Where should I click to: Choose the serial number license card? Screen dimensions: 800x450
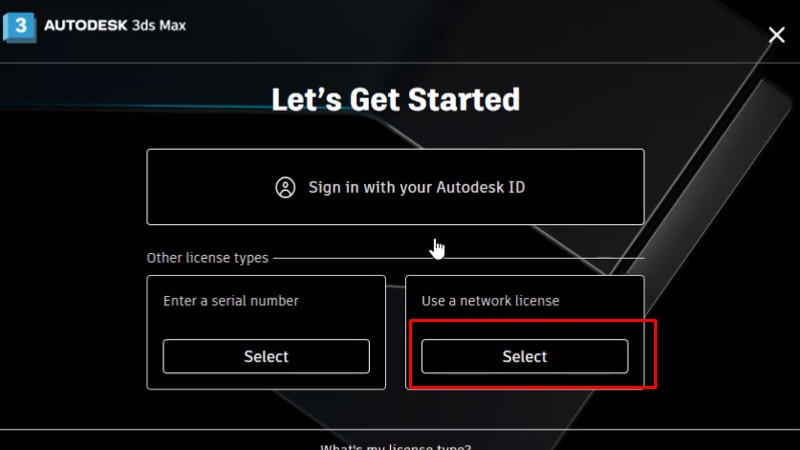[266, 356]
